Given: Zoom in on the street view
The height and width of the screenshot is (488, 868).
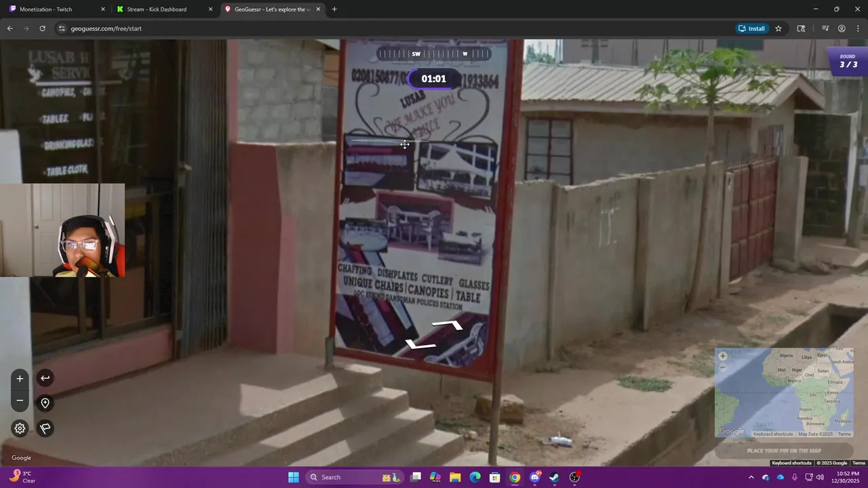Looking at the screenshot, I should coord(20,378).
